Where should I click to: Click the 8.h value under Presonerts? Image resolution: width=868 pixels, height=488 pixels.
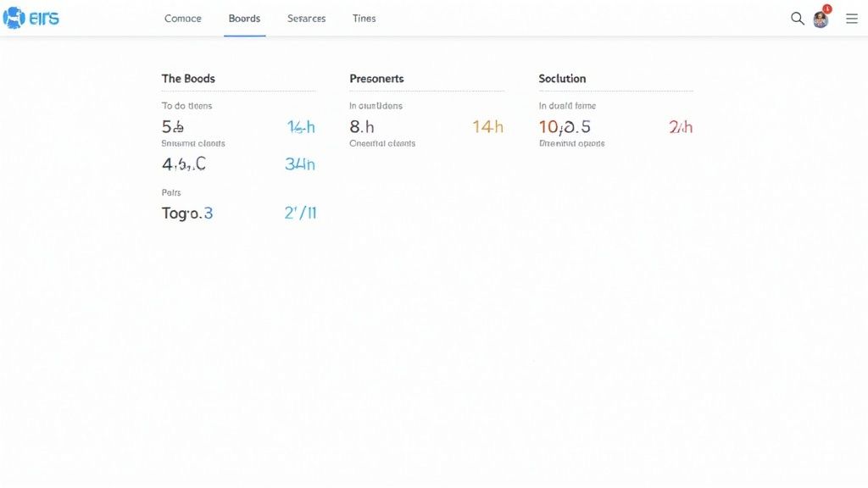(x=361, y=127)
